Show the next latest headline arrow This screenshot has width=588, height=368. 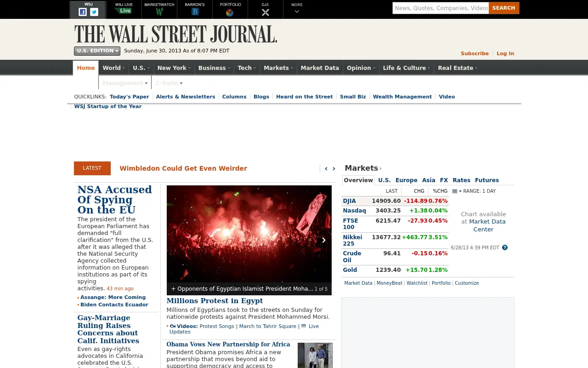(x=334, y=169)
